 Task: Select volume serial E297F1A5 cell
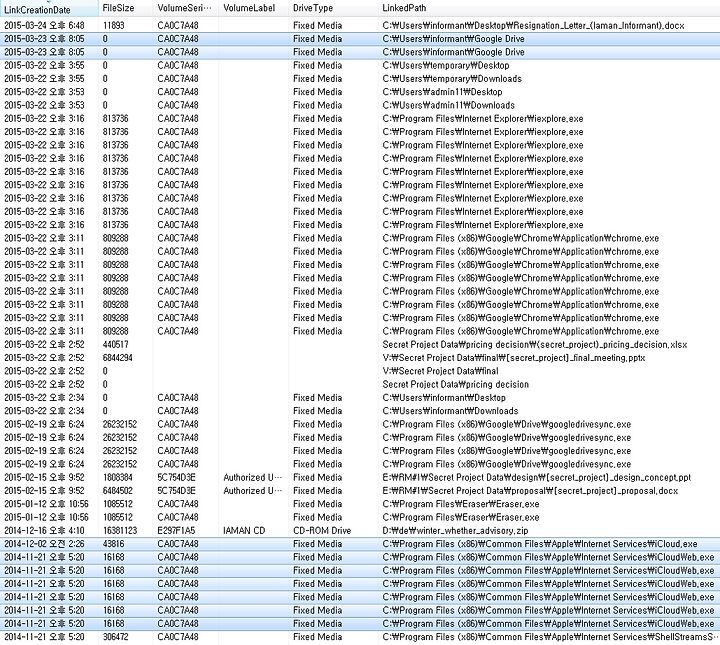[x=176, y=531]
